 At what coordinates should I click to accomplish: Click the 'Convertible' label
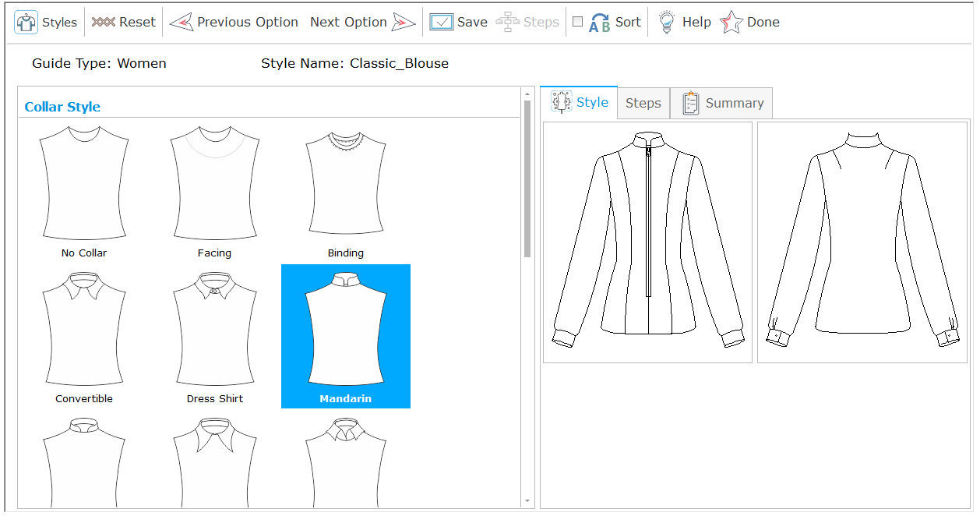point(84,398)
